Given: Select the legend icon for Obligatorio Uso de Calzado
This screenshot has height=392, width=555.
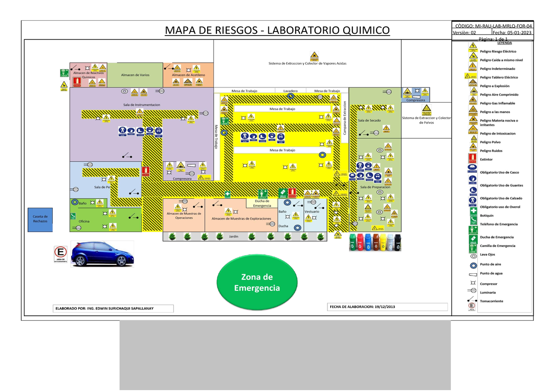Looking at the screenshot, I should click(473, 190).
